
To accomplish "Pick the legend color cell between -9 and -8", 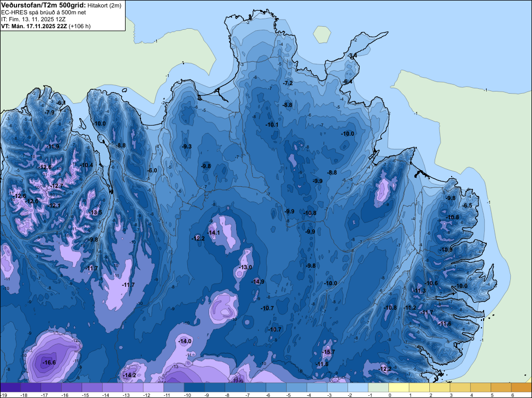I will [215, 387].
